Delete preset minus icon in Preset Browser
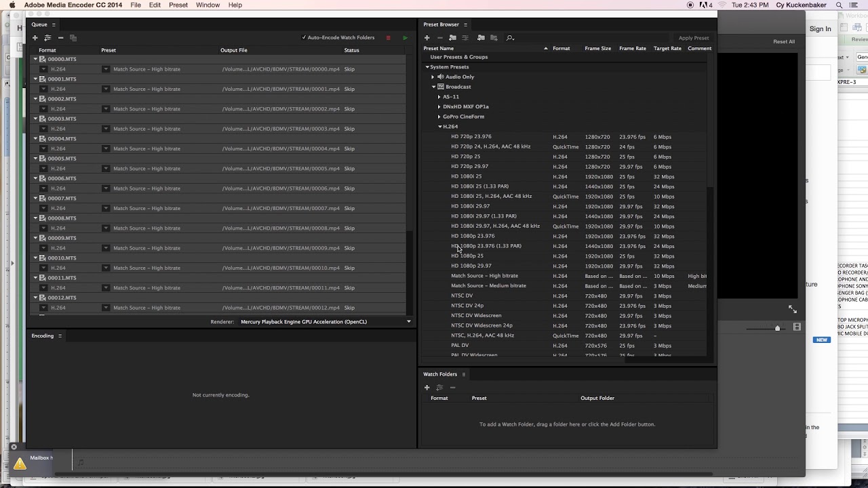Viewport: 868px width, 488px height. (439, 38)
